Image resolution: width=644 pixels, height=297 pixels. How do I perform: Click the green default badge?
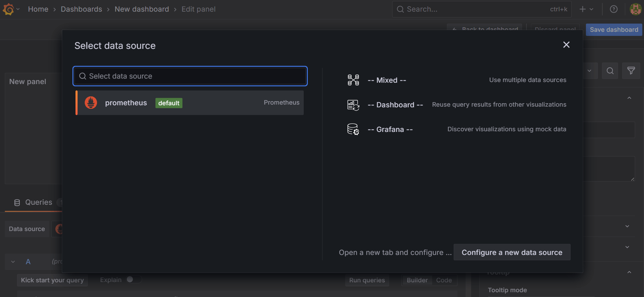coord(169,103)
